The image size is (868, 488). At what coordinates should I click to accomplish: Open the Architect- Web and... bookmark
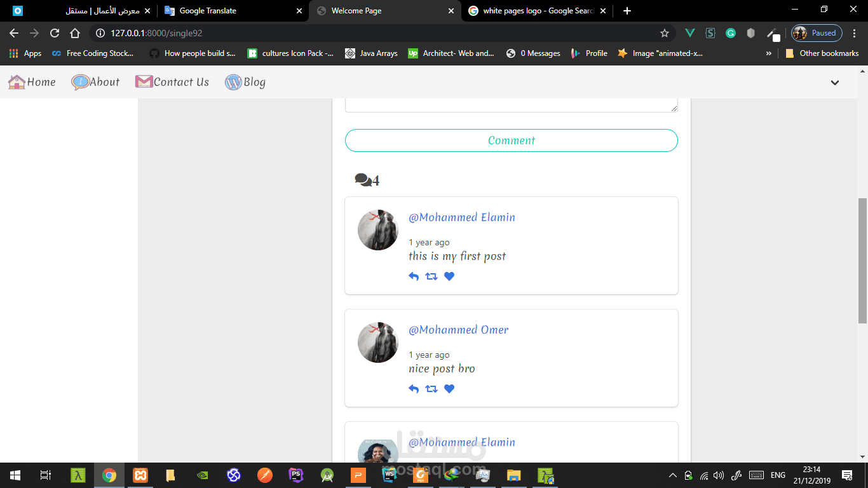click(x=451, y=53)
